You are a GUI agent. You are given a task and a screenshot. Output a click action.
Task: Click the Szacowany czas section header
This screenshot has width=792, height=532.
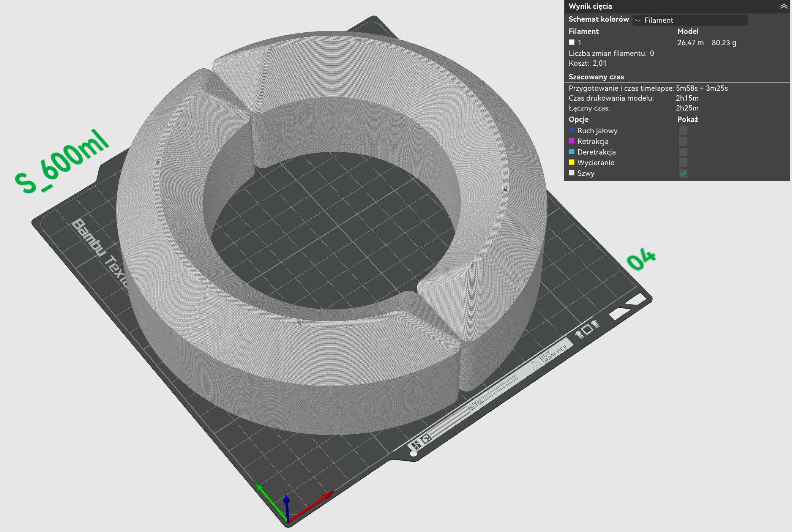pyautogui.click(x=596, y=77)
